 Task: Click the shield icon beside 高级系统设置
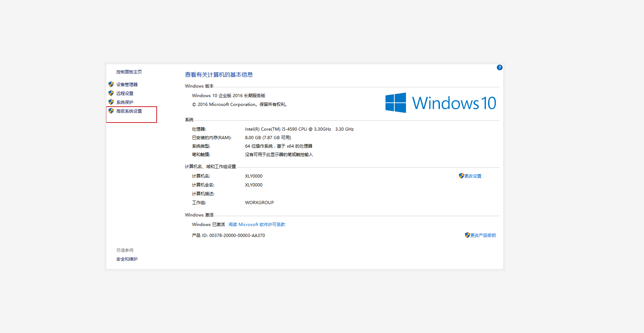[x=111, y=111]
